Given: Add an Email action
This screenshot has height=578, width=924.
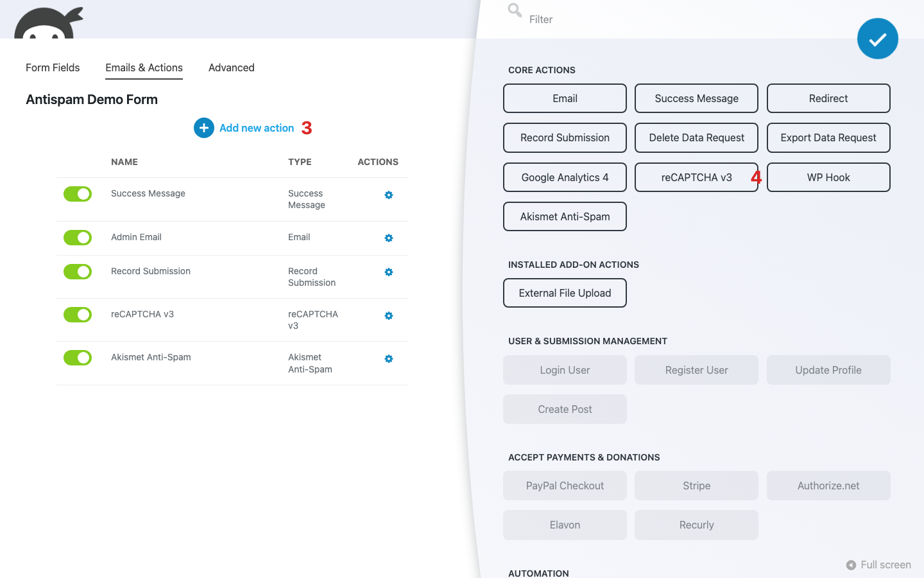Looking at the screenshot, I should pos(565,98).
